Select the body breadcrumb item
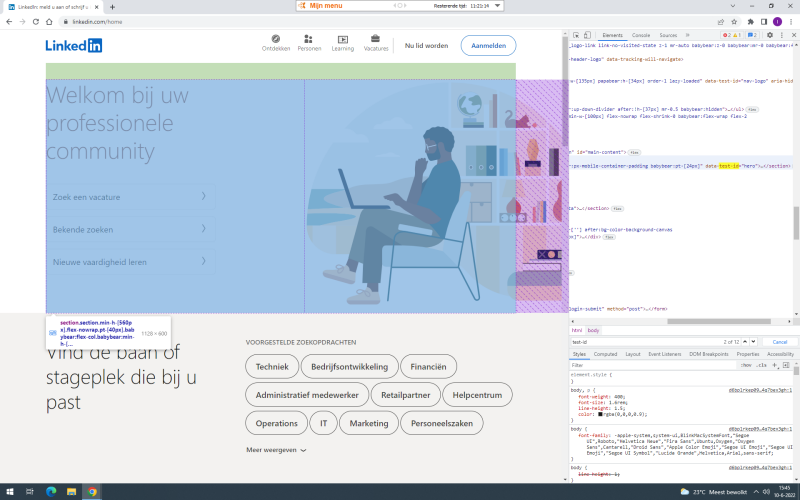Image resolution: width=800 pixels, height=500 pixels. 593,331
